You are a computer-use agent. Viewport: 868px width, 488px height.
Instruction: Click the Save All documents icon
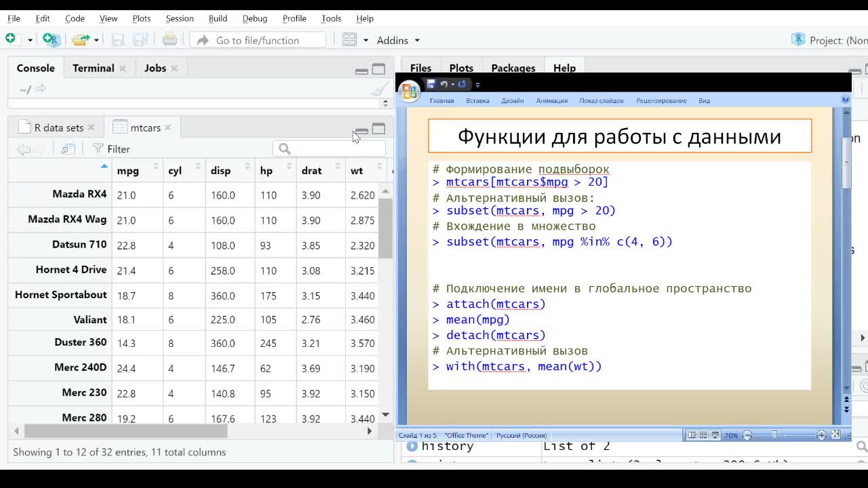140,40
